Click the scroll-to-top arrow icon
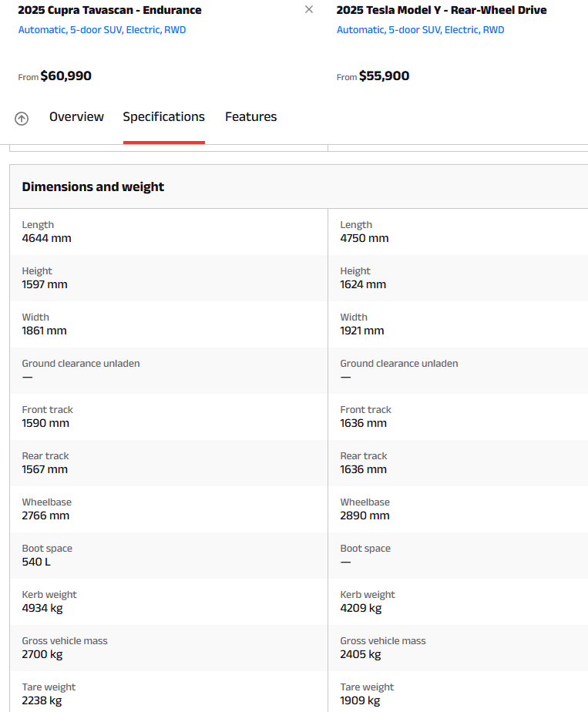Viewport: 588px width, 712px height. (x=22, y=119)
